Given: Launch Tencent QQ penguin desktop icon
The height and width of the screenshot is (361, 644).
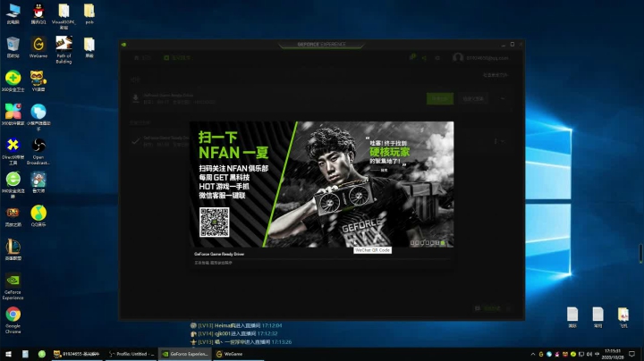Looking at the screenshot, I should [x=38, y=13].
